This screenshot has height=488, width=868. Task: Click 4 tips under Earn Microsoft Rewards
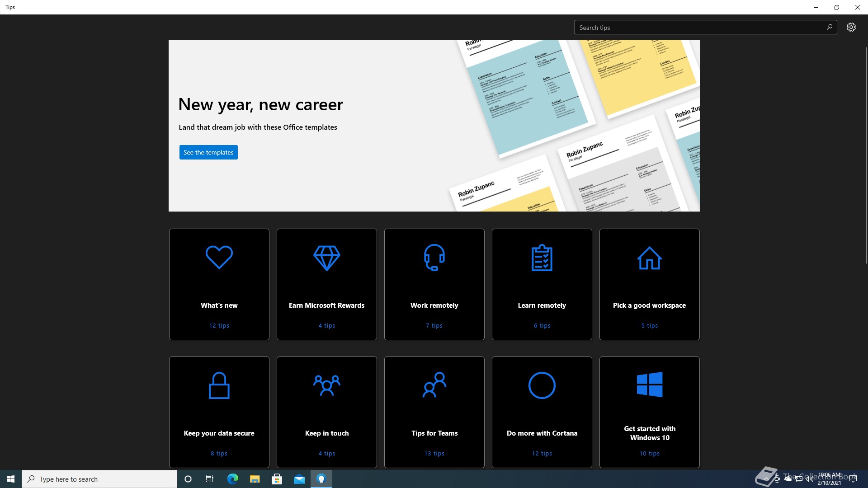coord(327,326)
